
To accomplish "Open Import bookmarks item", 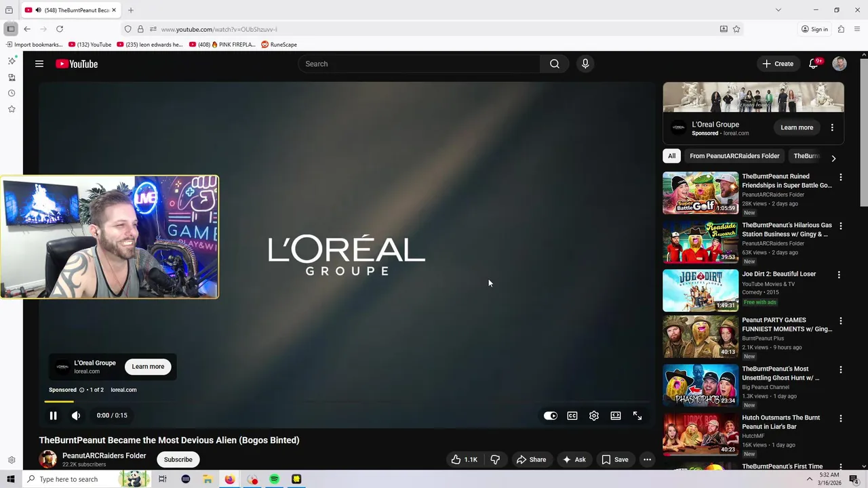I will pyautogui.click(x=35, y=45).
